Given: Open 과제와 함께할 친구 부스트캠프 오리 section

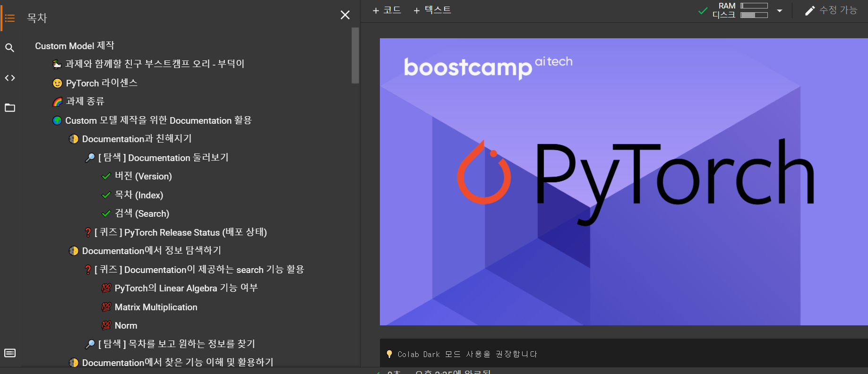Looking at the screenshot, I should (x=148, y=64).
